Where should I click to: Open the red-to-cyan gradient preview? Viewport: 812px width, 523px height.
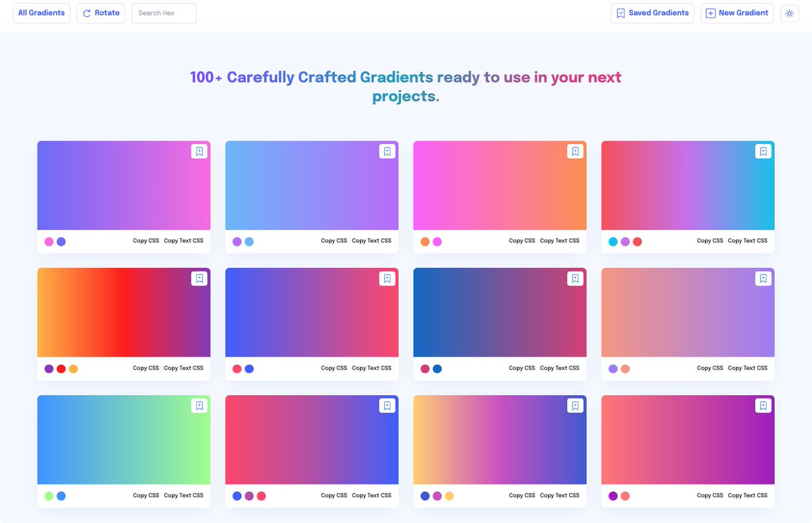click(688, 185)
